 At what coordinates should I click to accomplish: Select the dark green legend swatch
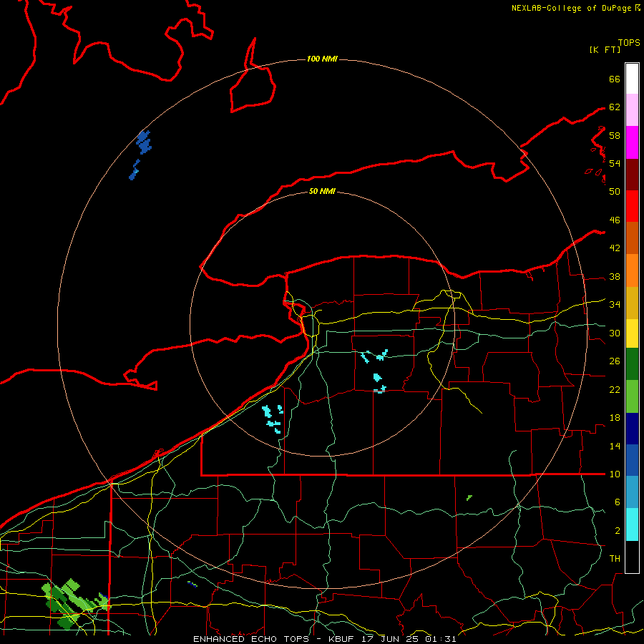point(632,364)
